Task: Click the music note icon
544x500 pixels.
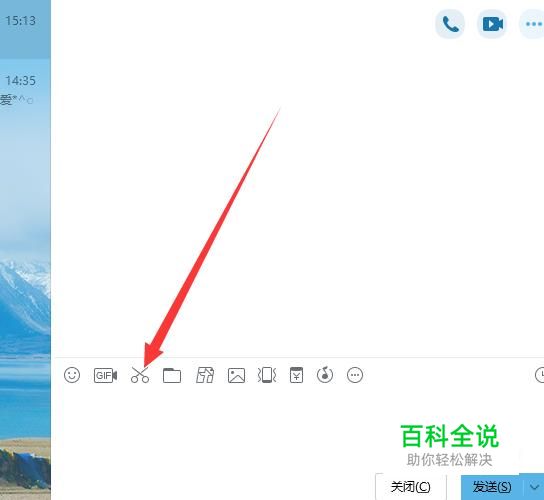Action: 325,375
